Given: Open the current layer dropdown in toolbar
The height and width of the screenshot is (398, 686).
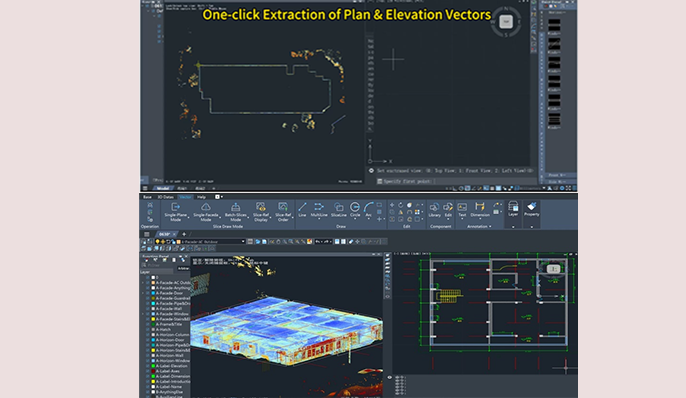Looking at the screenshot, I should tap(243, 241).
